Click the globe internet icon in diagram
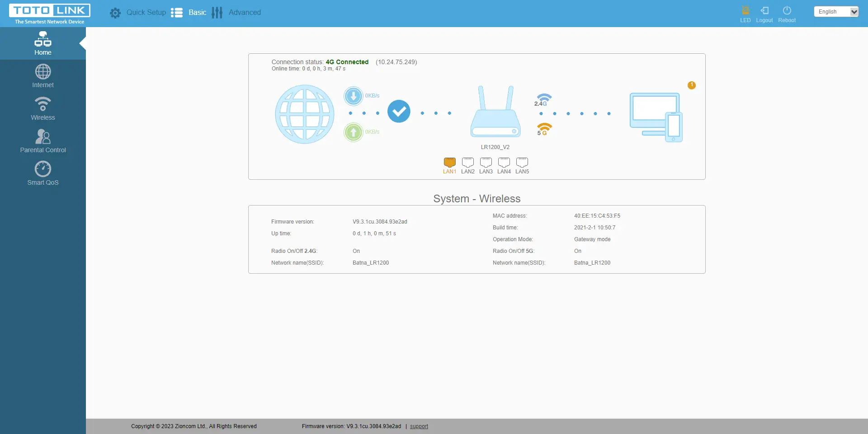Image resolution: width=868 pixels, height=434 pixels. tap(305, 114)
